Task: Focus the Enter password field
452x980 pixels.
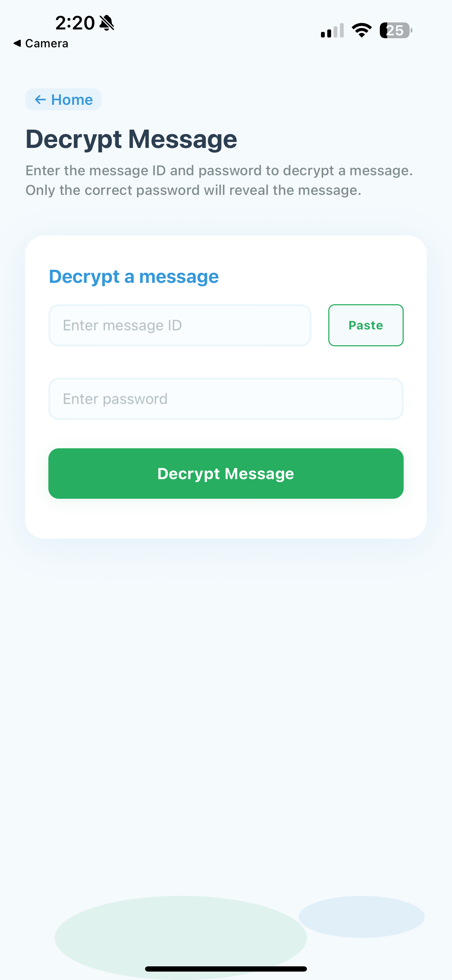Action: (x=226, y=399)
